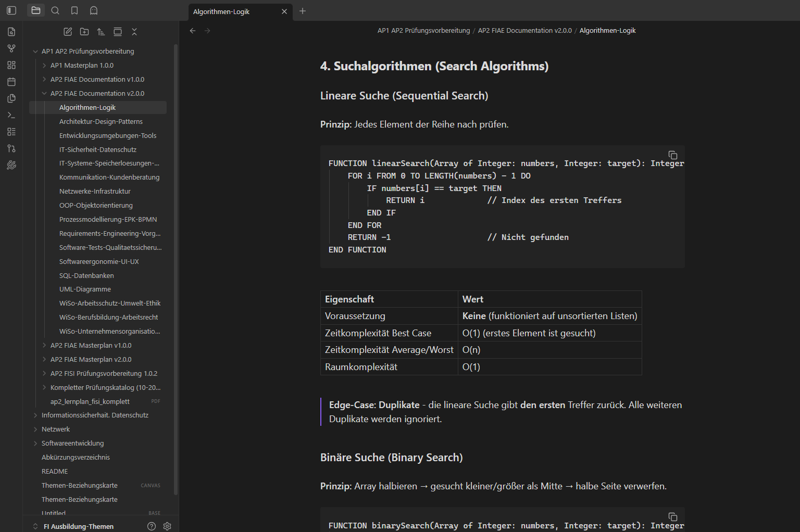This screenshot has width=800, height=532.
Task: Open graph view from ribbon
Action: point(11,48)
